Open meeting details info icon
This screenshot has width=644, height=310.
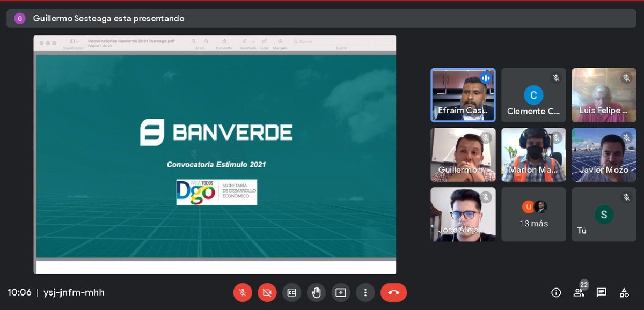click(x=556, y=292)
